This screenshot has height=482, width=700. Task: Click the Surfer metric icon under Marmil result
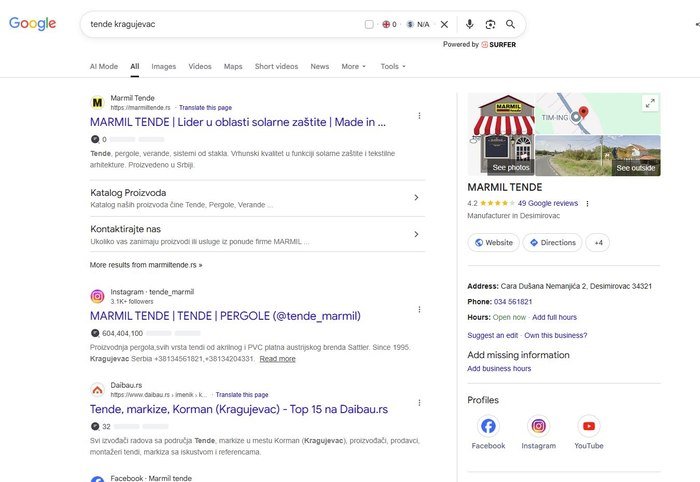95,139
